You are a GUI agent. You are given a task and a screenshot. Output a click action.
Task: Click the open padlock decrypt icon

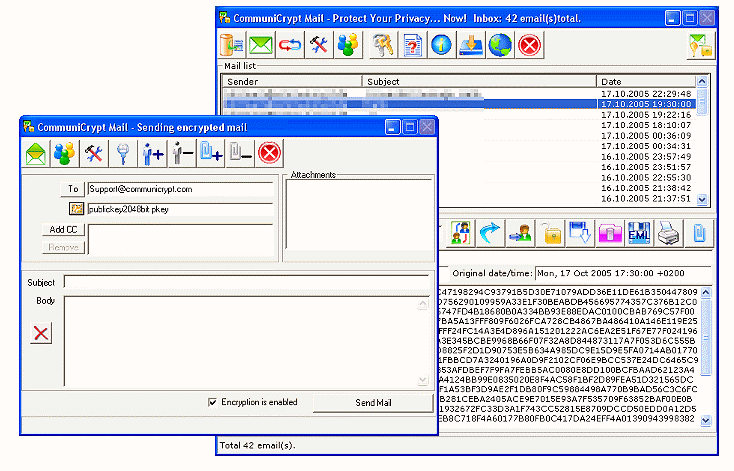550,233
